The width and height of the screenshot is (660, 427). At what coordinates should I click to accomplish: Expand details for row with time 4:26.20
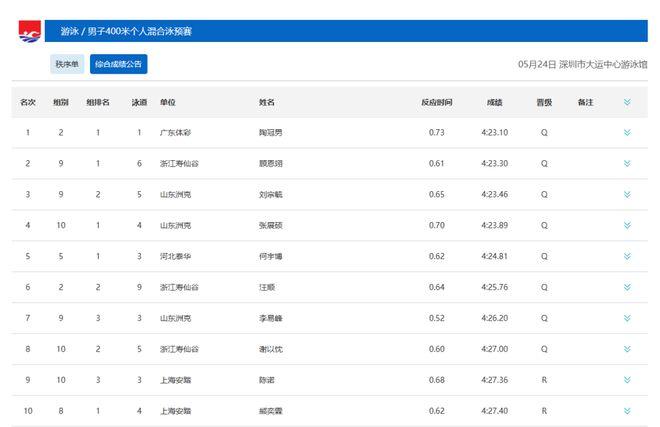pos(627,318)
